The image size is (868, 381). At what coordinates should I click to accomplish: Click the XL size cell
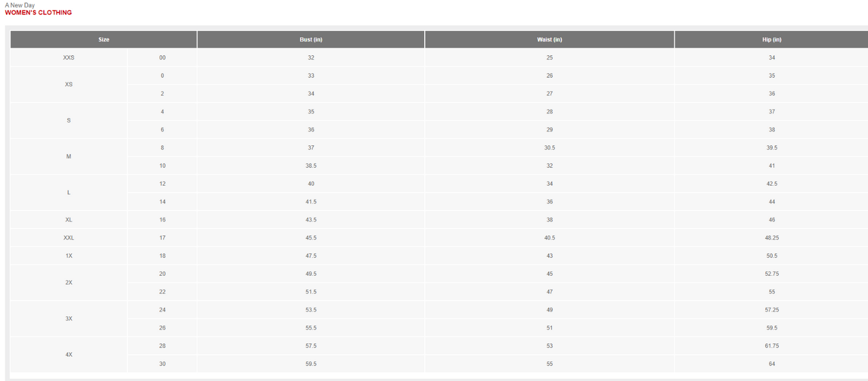coord(68,220)
